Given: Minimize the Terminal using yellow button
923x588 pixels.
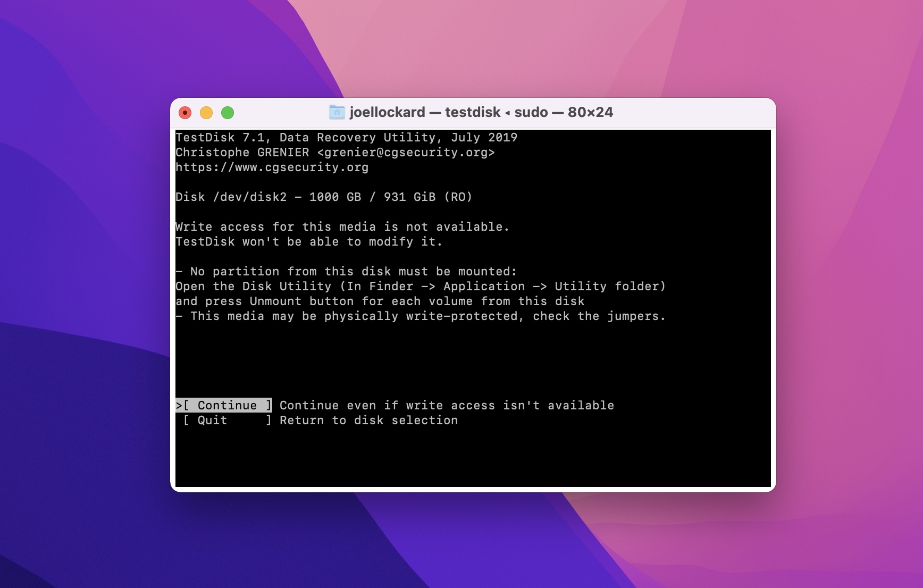Looking at the screenshot, I should 206,113.
